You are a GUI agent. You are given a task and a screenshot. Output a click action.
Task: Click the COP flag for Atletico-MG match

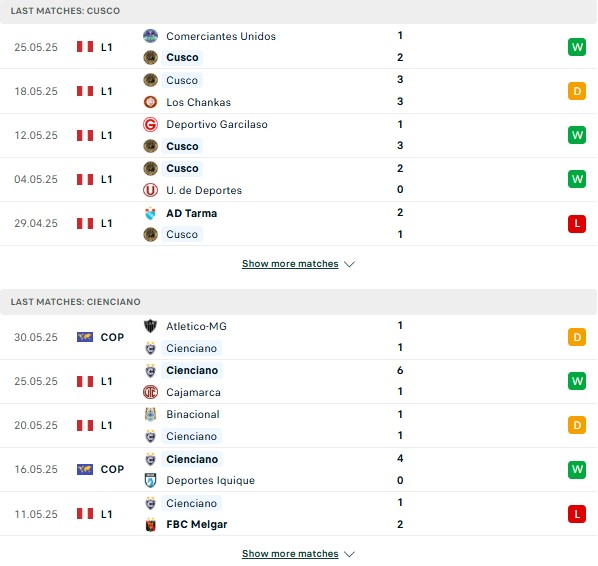[85, 337]
